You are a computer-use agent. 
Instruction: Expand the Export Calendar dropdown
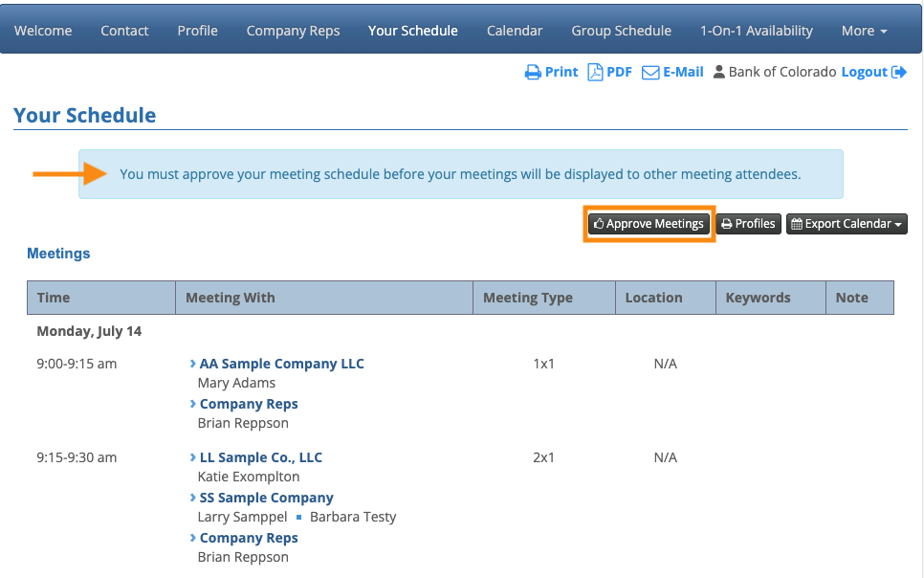coord(899,224)
